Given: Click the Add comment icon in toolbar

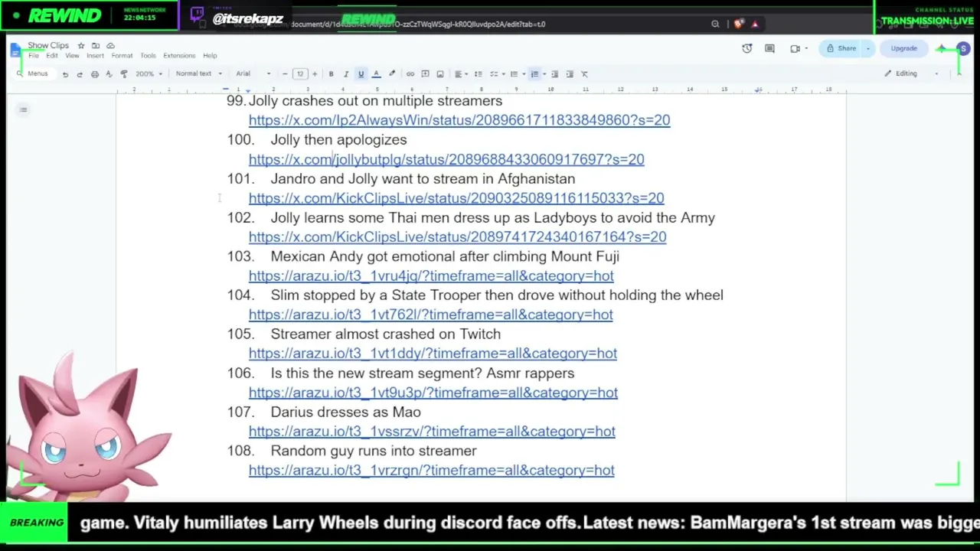Looking at the screenshot, I should (x=425, y=74).
